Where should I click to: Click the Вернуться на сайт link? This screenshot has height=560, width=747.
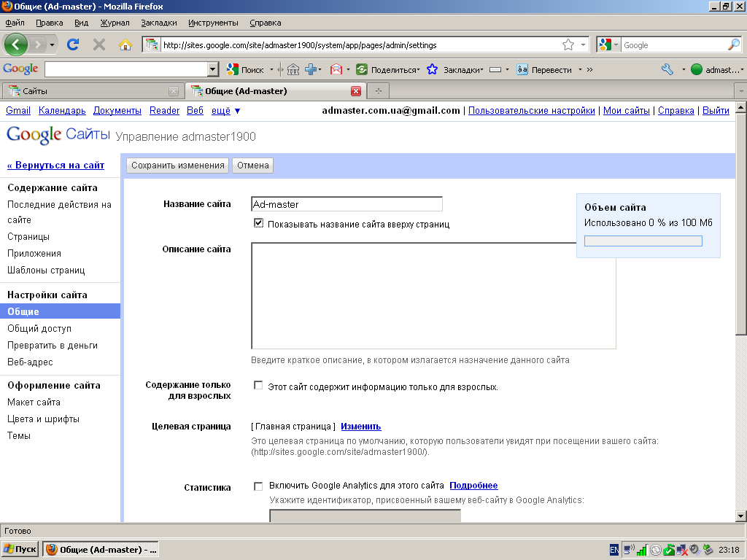pyautogui.click(x=55, y=166)
